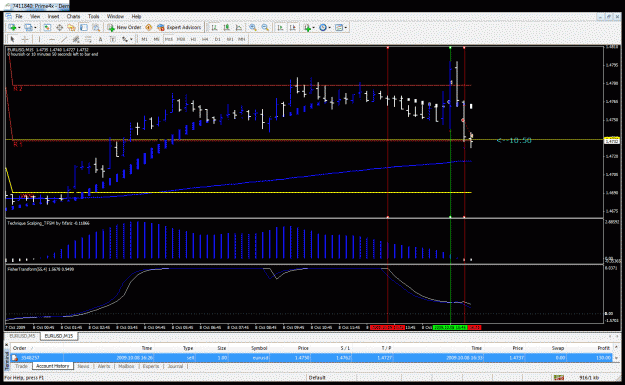Click the Default profile in status bar
Image resolution: width=625 pixels, height=385 pixels.
[317, 377]
